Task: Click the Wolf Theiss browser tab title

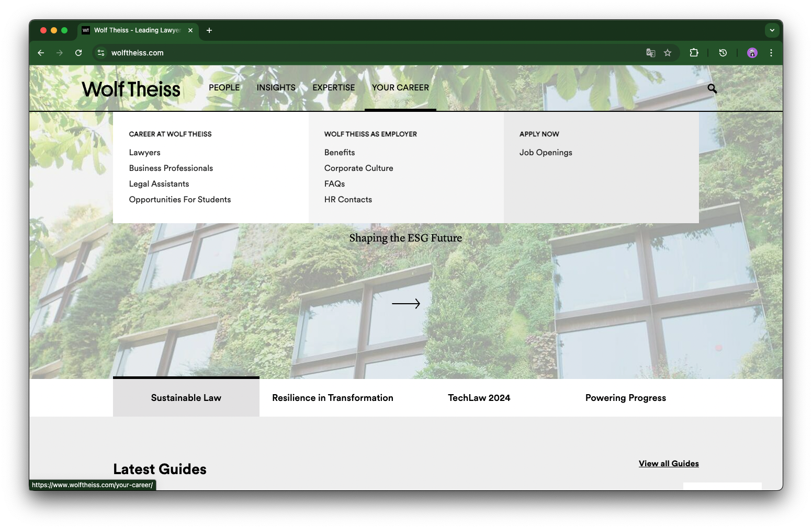Action: point(137,30)
